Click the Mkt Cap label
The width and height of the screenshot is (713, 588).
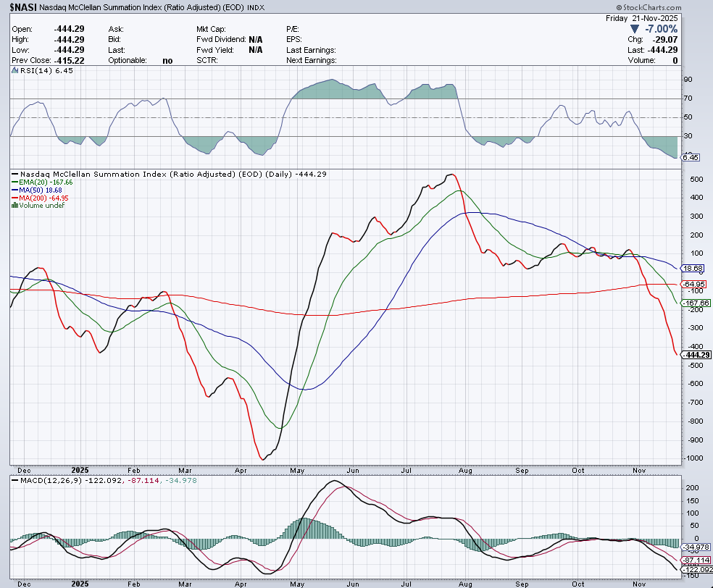tap(211, 29)
